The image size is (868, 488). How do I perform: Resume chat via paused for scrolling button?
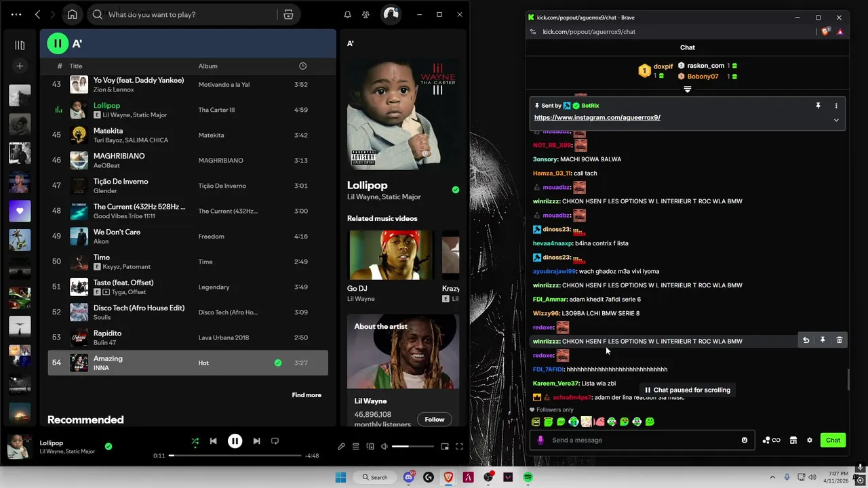point(687,390)
